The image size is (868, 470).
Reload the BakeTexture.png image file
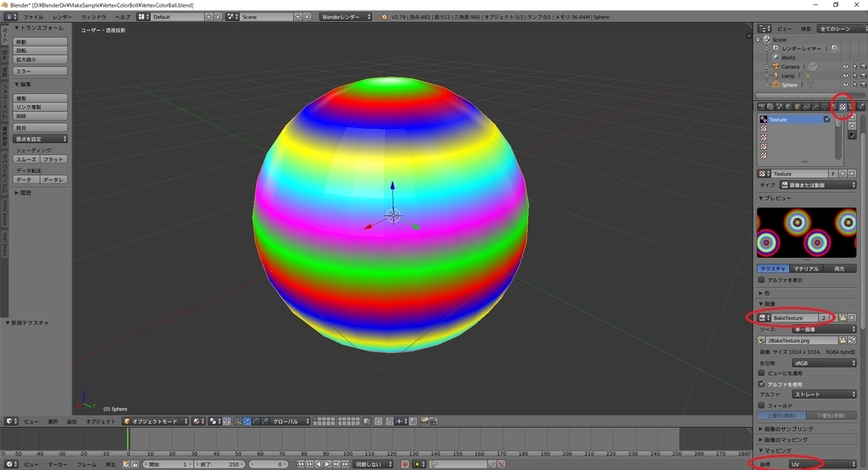click(851, 340)
